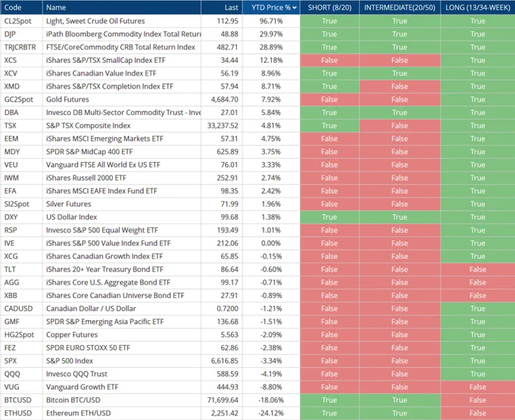Select iShares MSCI EAFE Index Fund ETF
The height and width of the screenshot is (420, 515).
(x=101, y=191)
